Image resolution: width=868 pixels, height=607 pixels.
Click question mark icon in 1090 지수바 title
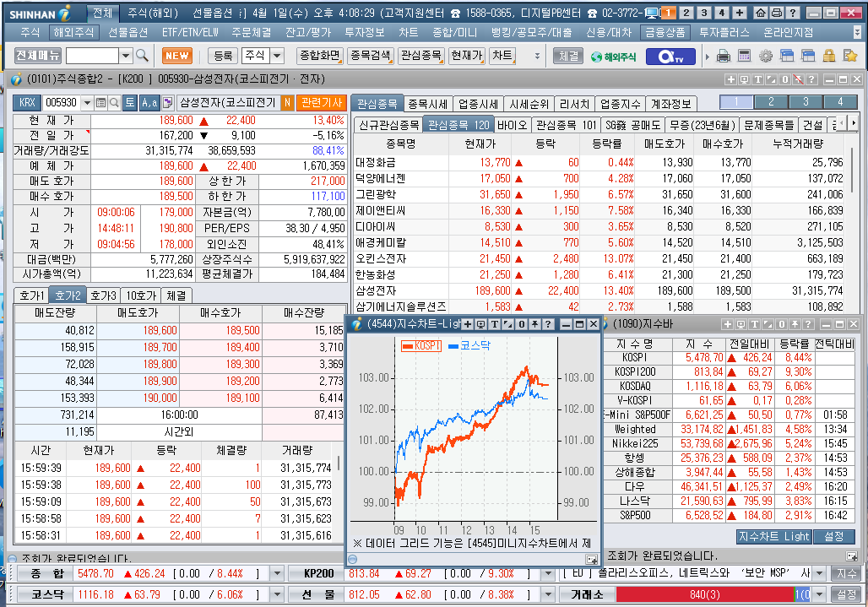coord(808,324)
